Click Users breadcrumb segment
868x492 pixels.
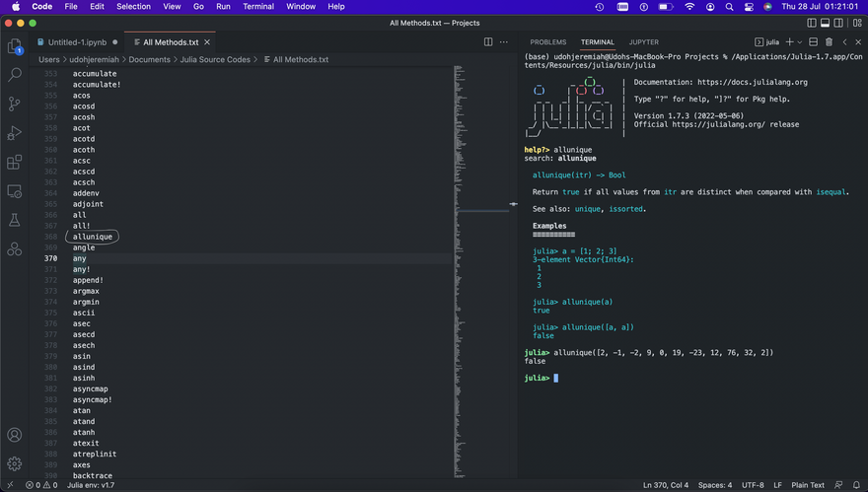(48, 60)
